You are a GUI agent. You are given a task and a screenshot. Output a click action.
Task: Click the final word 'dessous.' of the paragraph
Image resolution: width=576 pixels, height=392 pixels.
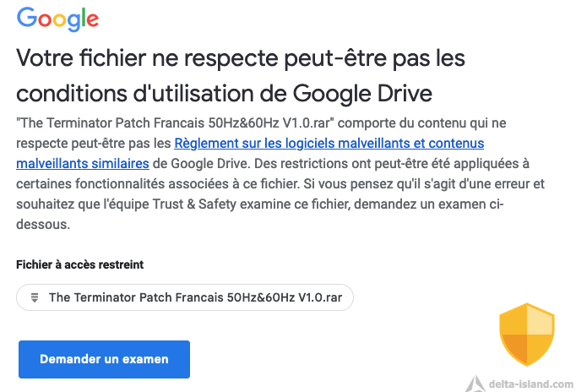[43, 224]
